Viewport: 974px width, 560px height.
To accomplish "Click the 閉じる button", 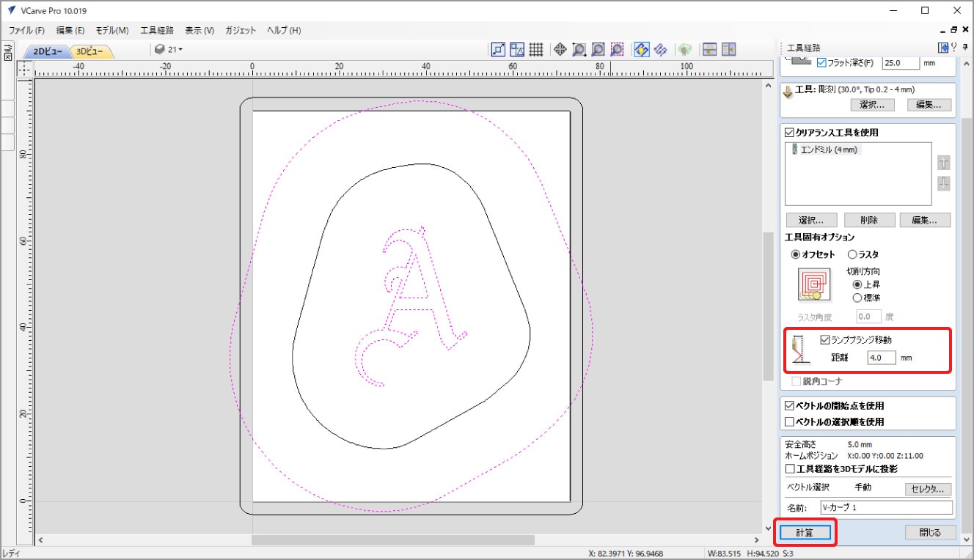I will coord(931,532).
